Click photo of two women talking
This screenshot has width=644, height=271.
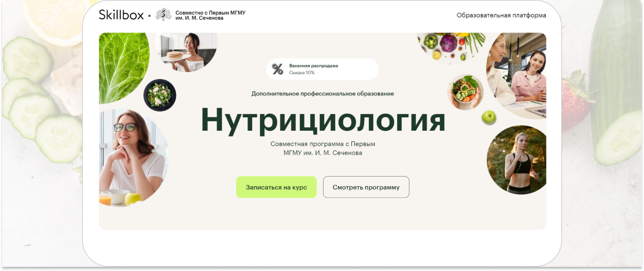(517, 75)
